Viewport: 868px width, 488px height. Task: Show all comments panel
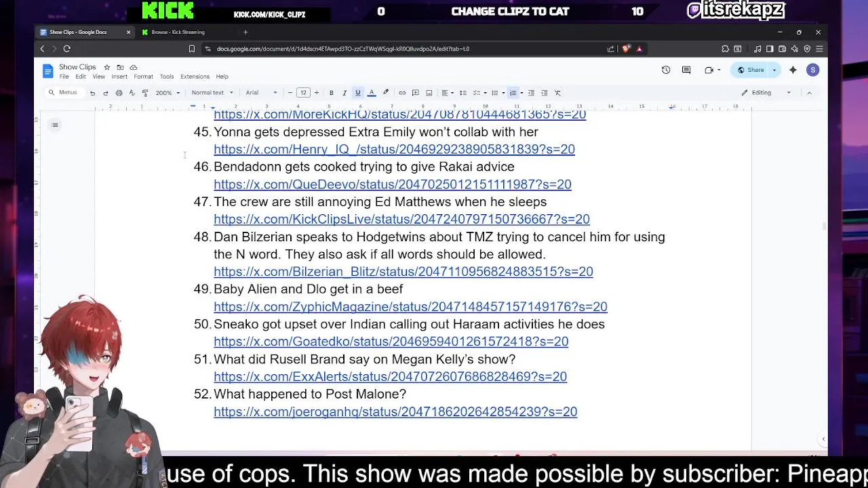pyautogui.click(x=686, y=70)
